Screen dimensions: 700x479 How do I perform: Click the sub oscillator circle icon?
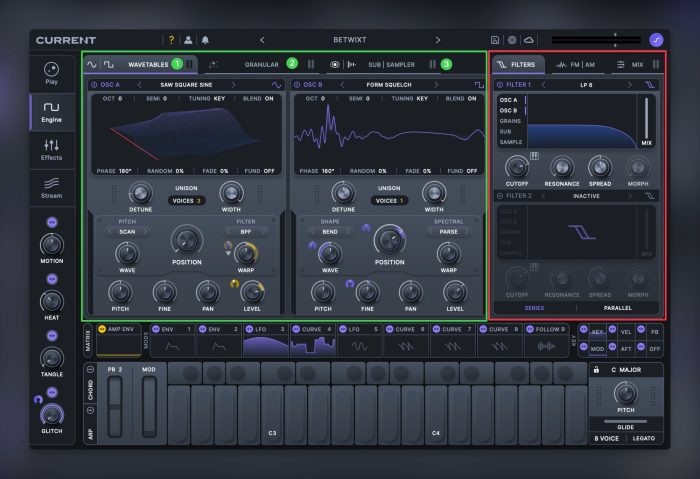pyautogui.click(x=334, y=65)
